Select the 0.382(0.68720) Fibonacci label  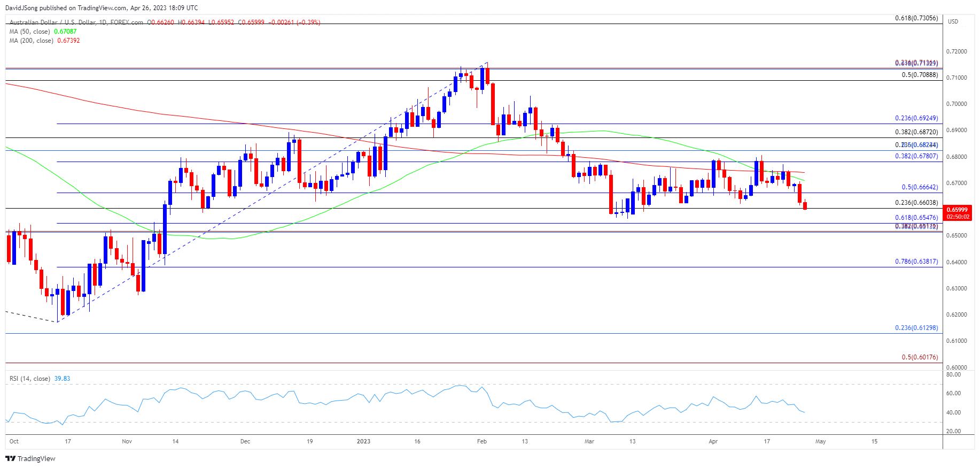coord(916,132)
